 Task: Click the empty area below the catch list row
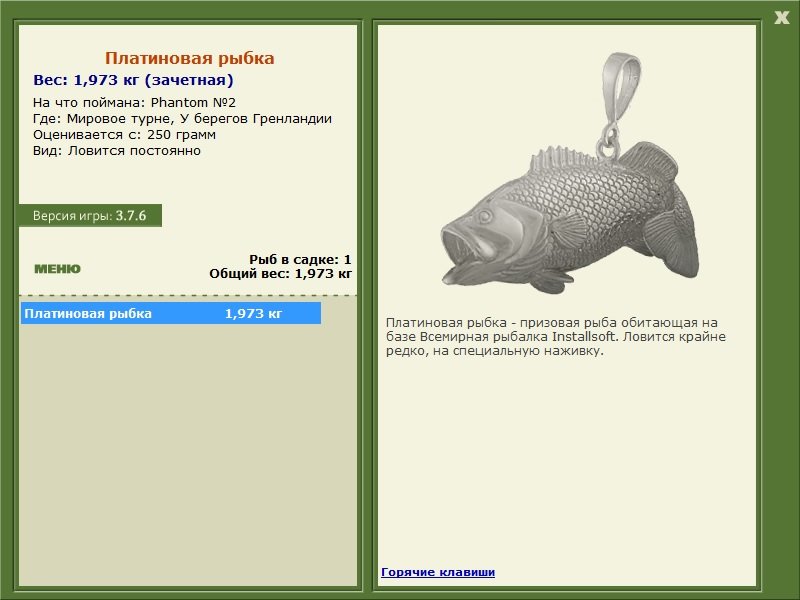[188, 450]
